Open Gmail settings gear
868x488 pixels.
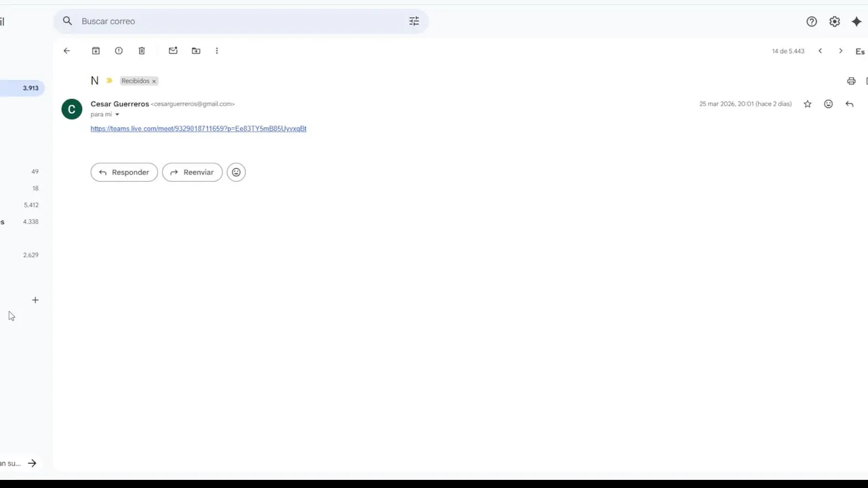[835, 22]
